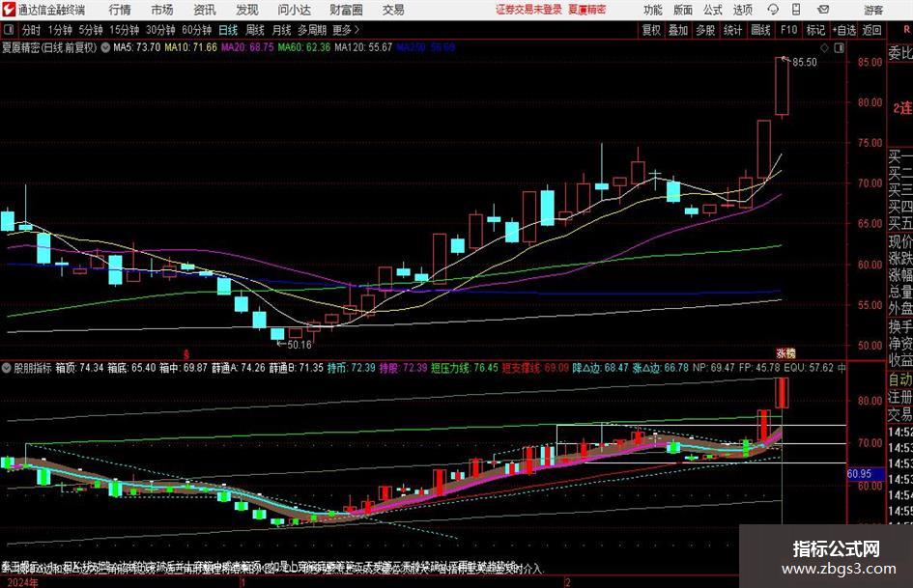Select the 周线 weekly period tab
The height and width of the screenshot is (588, 913).
pos(254,30)
